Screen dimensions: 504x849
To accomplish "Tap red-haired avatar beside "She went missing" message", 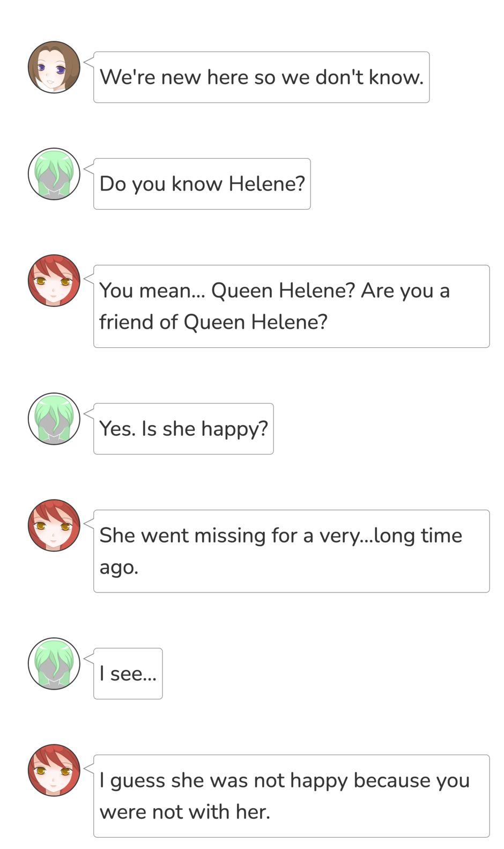I will [x=54, y=525].
